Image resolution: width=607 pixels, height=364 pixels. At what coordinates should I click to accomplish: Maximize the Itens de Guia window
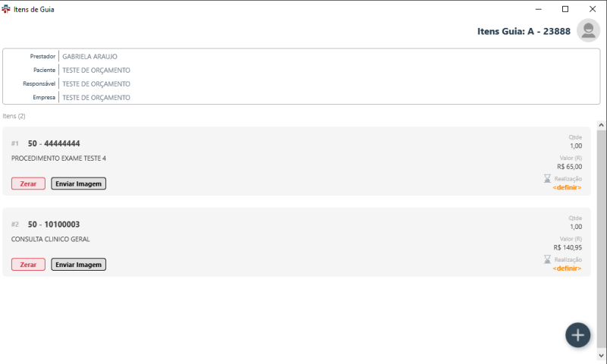pos(565,9)
